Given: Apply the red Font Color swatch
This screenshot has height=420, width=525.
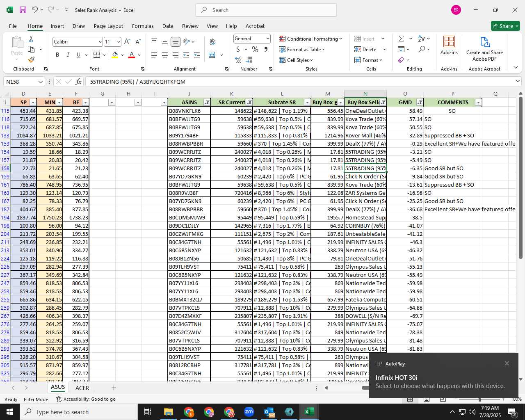Looking at the screenshot, I should [132, 55].
